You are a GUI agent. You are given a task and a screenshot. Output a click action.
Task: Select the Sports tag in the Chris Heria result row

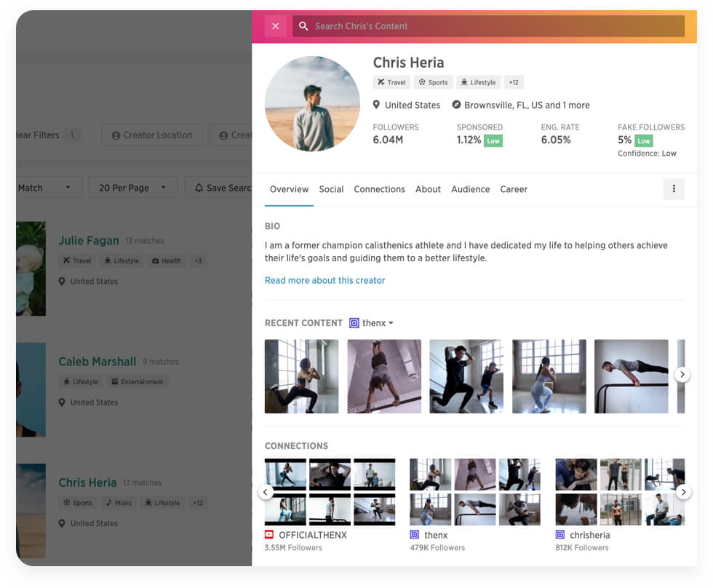(x=77, y=503)
